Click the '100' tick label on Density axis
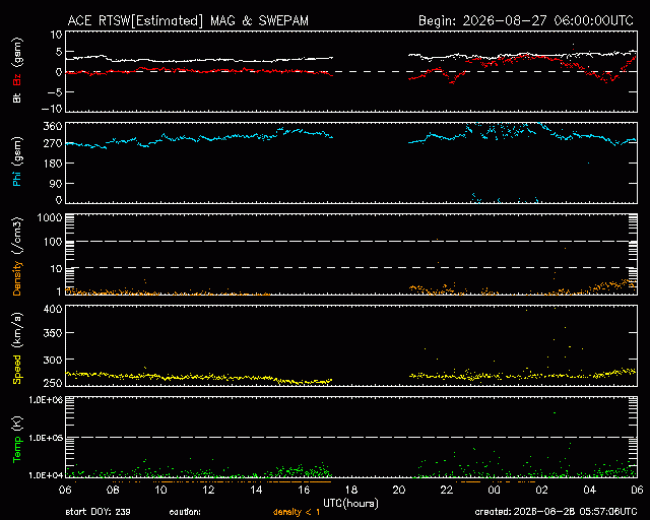Image resolution: width=650 pixels, height=520 pixels. [53, 242]
